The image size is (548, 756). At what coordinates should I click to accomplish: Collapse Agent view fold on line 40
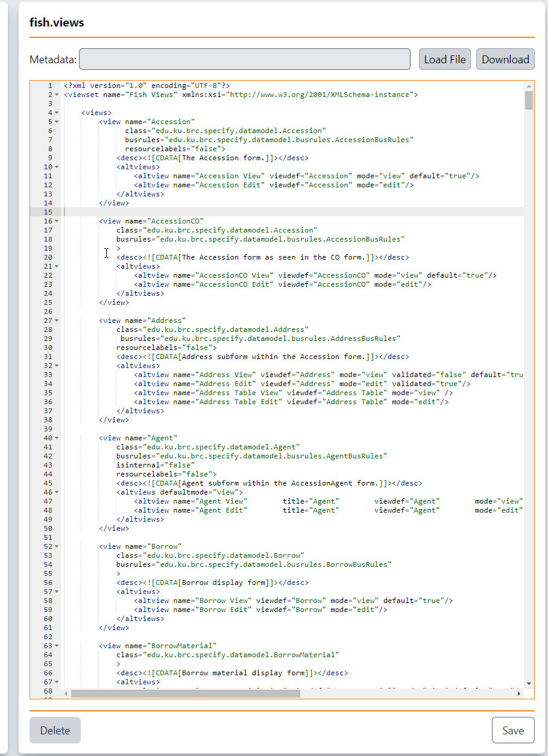(x=57, y=438)
